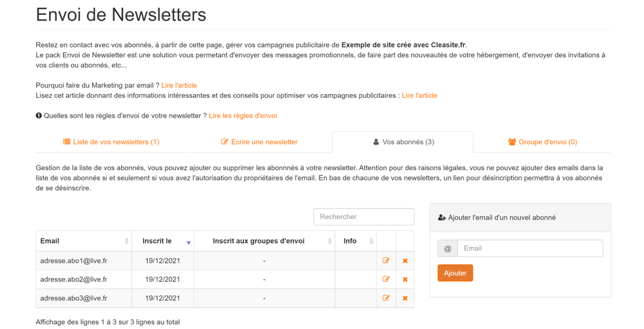The image size is (644, 329).
Task: Open Lire les règles d'envoi link
Action: [x=243, y=116]
